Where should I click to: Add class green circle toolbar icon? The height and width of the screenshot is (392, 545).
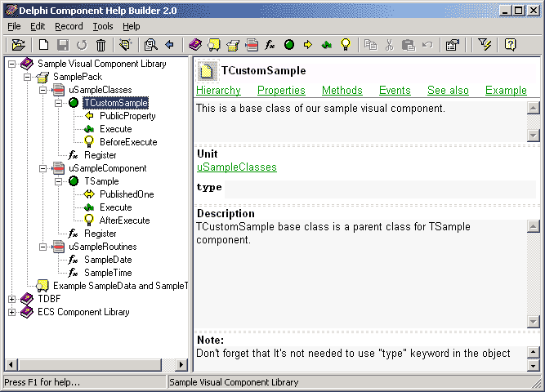pos(288,44)
